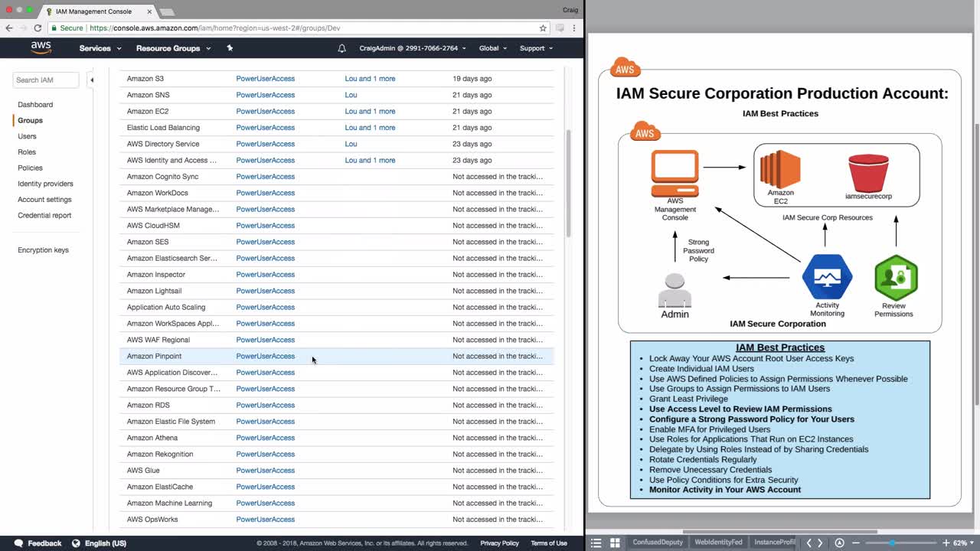
Task: Open the Chrome three-dot menu
Action: [x=574, y=28]
